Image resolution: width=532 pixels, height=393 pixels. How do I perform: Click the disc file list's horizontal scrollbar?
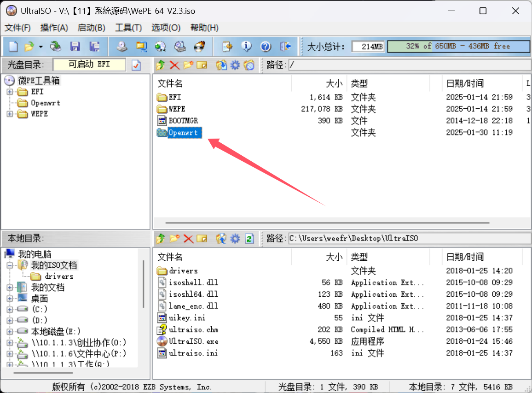coord(327,223)
